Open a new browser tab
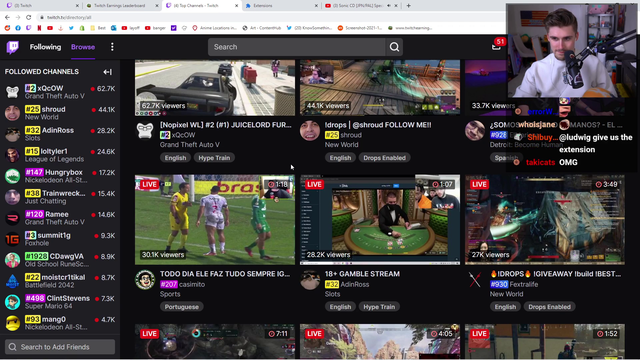This screenshot has width=640, height=360. [x=409, y=6]
